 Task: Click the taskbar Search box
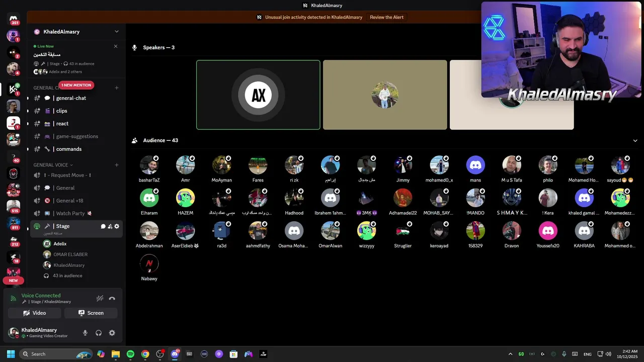[x=56, y=354]
